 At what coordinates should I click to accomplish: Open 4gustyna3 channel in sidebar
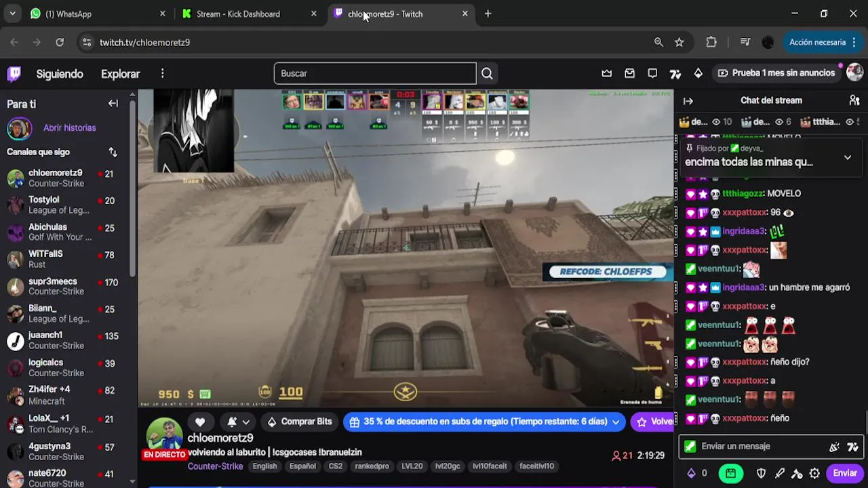tap(65, 451)
